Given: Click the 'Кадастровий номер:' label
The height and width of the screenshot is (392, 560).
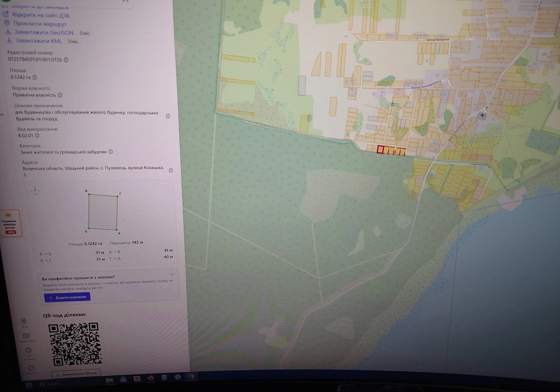Looking at the screenshot, I should 31,52.
